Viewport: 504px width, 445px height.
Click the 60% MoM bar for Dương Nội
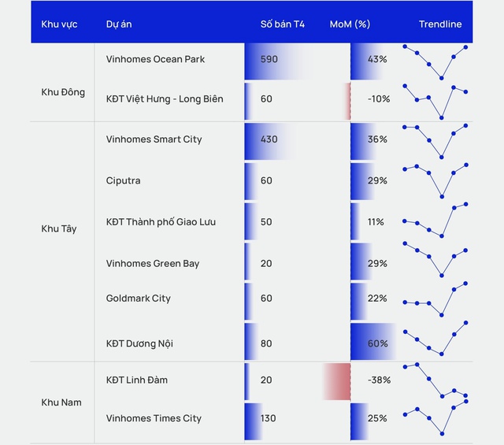[x=373, y=342]
